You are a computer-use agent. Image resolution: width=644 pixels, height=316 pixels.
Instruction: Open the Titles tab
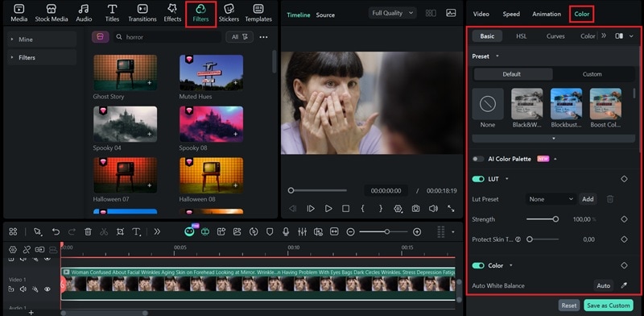112,13
